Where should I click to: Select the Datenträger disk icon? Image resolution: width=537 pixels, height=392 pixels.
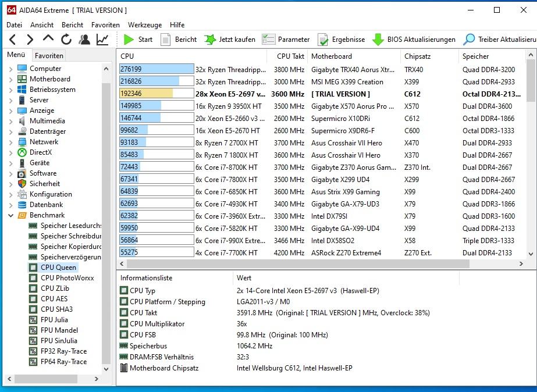tap(22, 131)
